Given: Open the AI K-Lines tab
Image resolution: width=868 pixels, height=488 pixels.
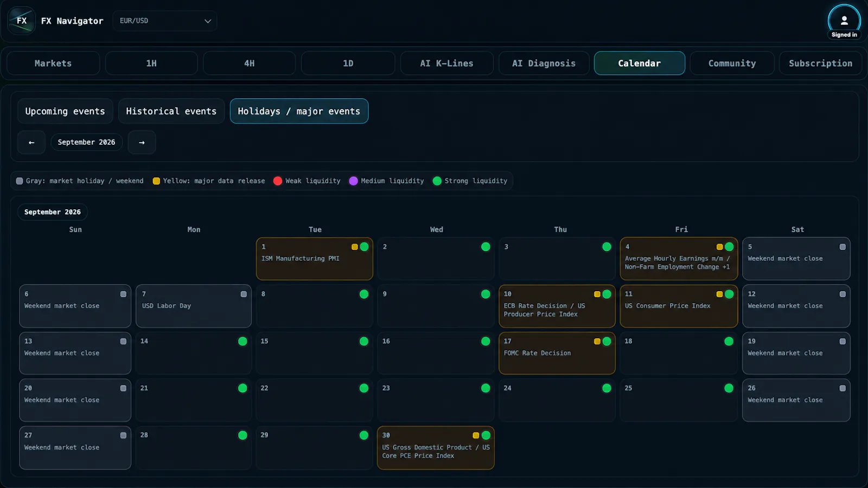Looking at the screenshot, I should tap(447, 63).
